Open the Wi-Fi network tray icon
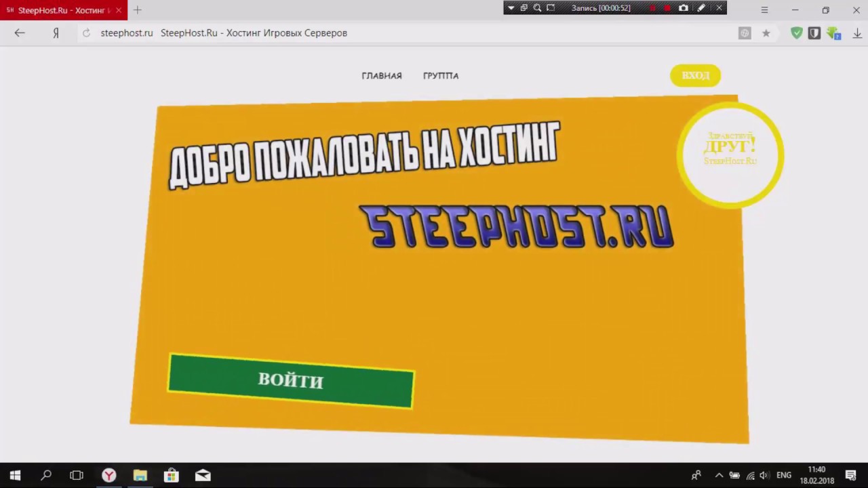This screenshot has width=868, height=488. (x=750, y=475)
